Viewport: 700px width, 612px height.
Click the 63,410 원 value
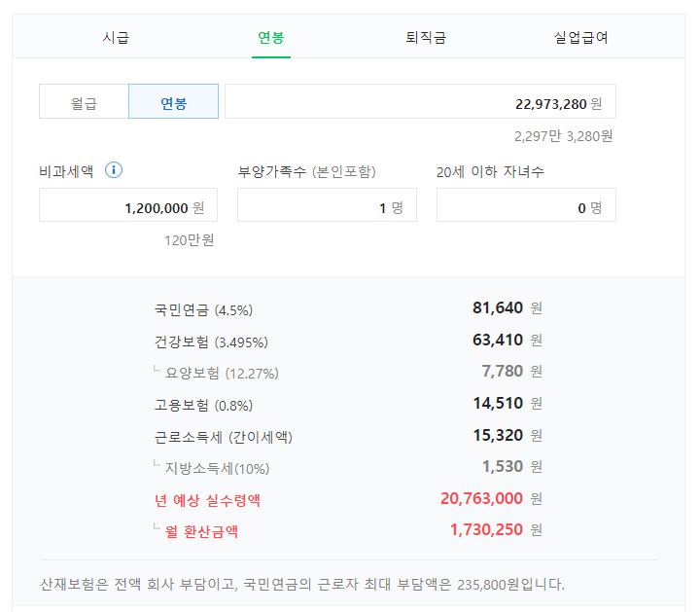pyautogui.click(x=507, y=340)
